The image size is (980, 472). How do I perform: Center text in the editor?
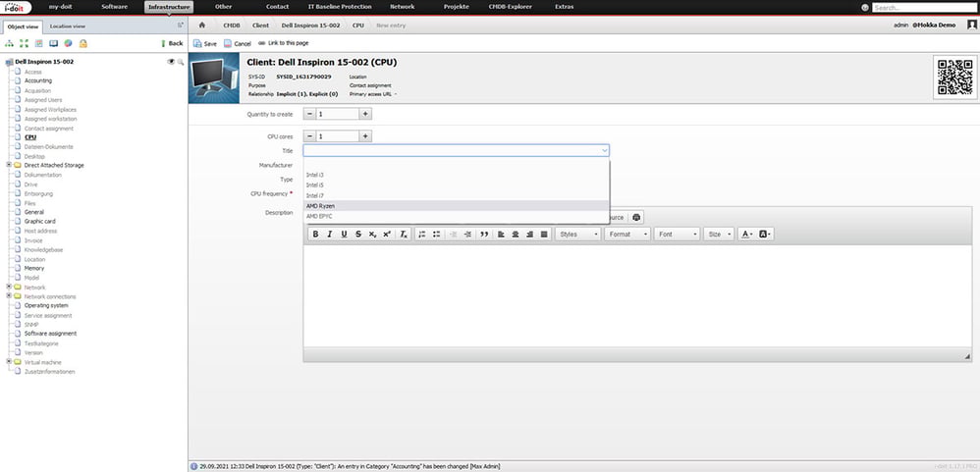point(516,235)
